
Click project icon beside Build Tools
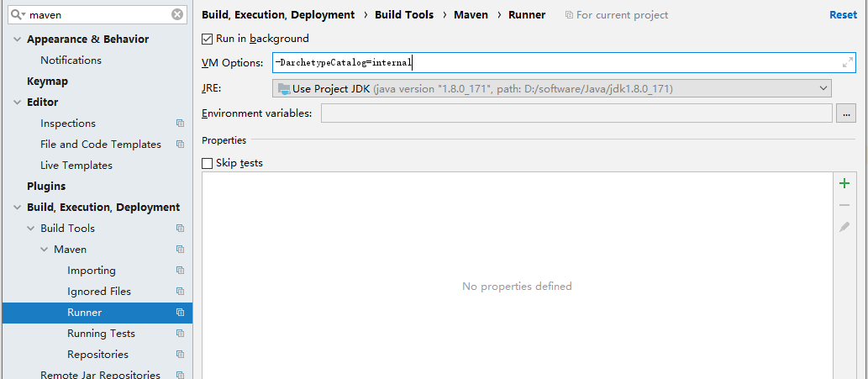pos(180,229)
